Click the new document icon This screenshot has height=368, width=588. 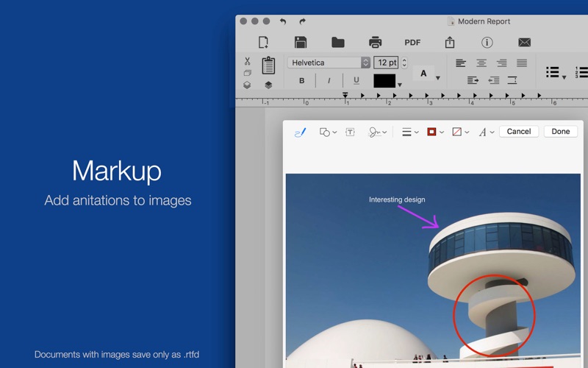(x=263, y=43)
